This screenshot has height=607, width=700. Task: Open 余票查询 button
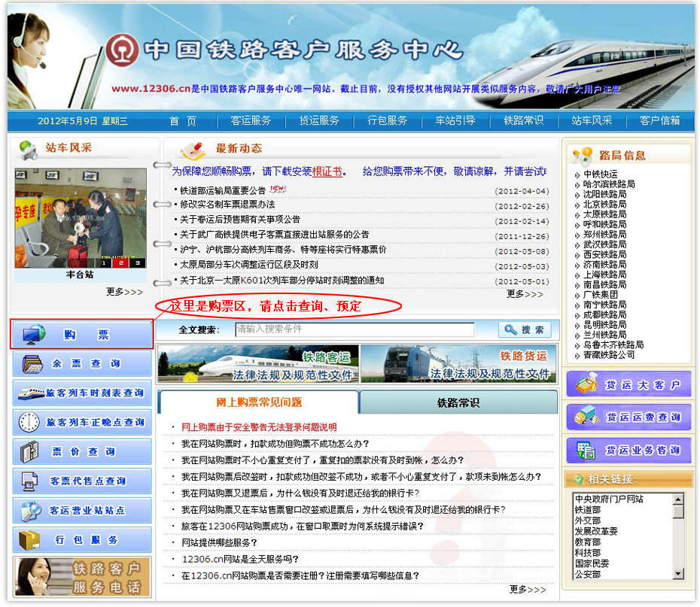[82, 364]
